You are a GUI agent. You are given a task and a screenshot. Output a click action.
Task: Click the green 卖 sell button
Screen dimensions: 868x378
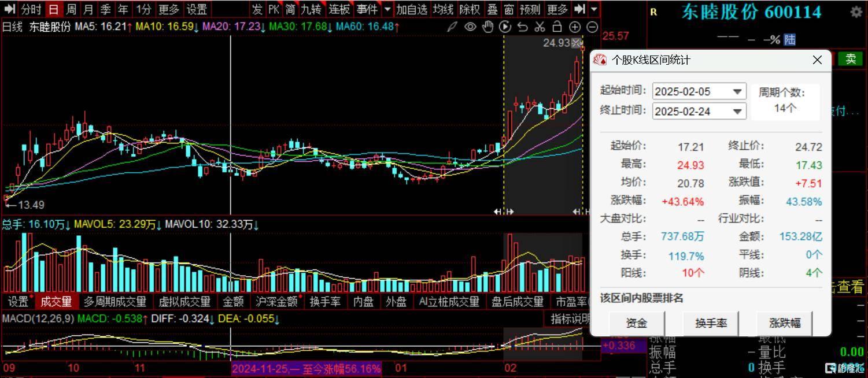click(850, 58)
